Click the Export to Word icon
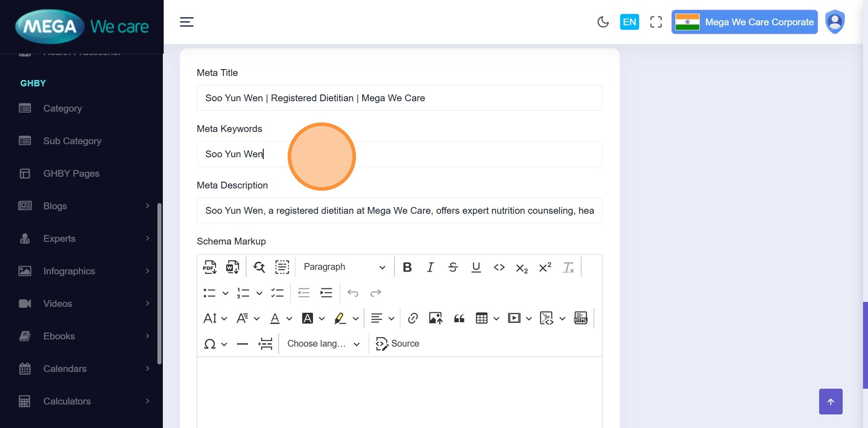This screenshot has width=868, height=428. [x=232, y=267]
